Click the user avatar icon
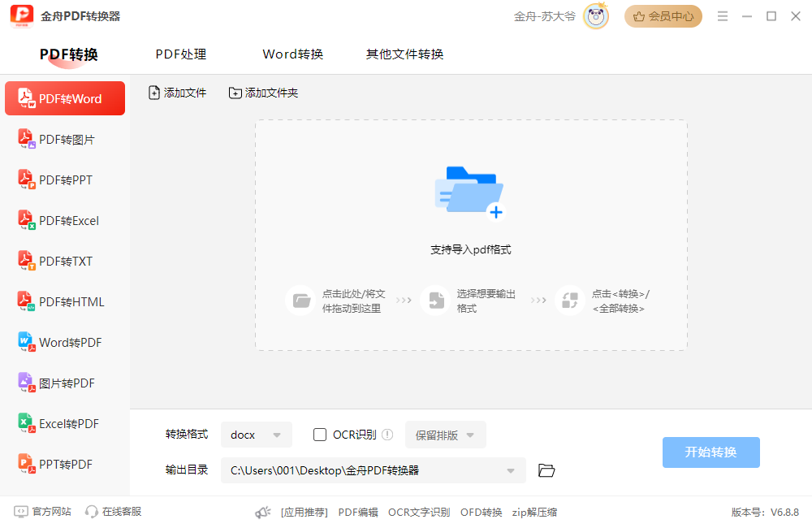The image size is (812, 528). 596,16
